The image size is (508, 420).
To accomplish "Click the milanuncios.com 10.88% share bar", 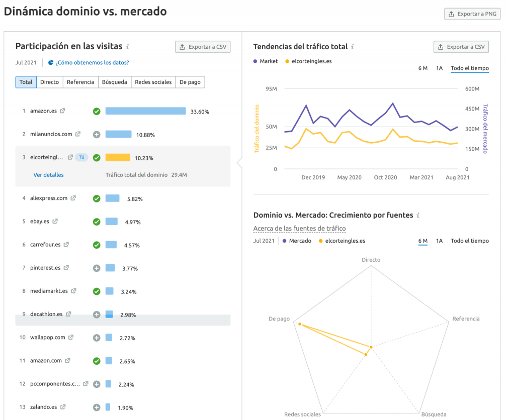I will [119, 134].
